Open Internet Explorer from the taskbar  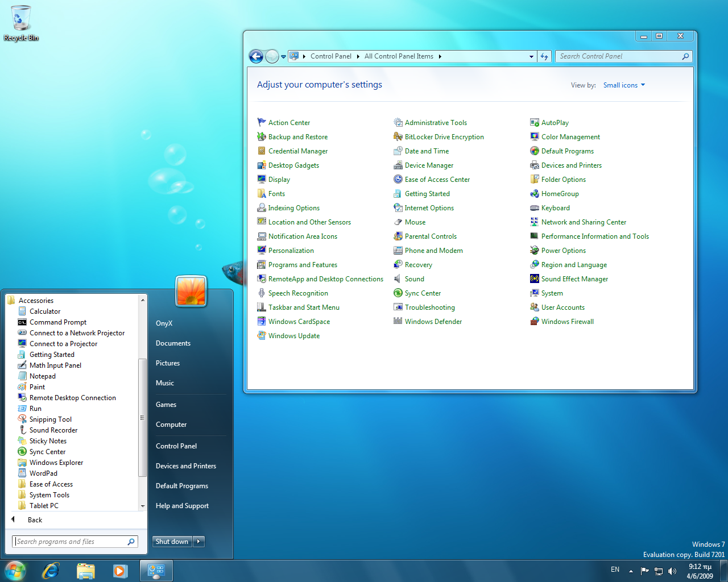[51, 571]
